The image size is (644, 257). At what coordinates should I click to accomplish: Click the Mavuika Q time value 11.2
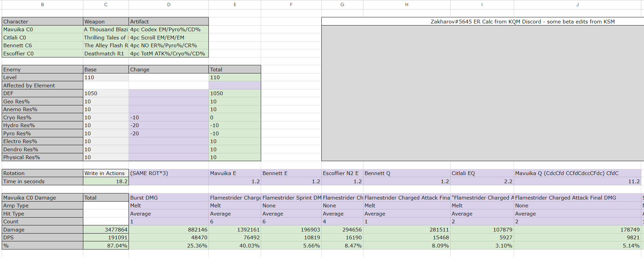[577, 182]
